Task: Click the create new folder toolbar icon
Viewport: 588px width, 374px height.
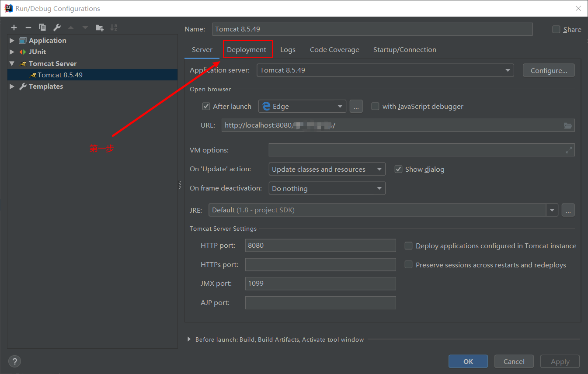Action: (100, 28)
